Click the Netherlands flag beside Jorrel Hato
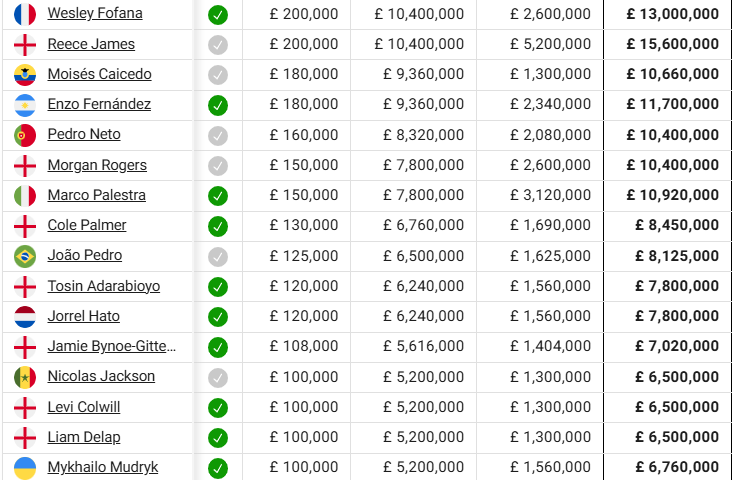 tap(25, 317)
